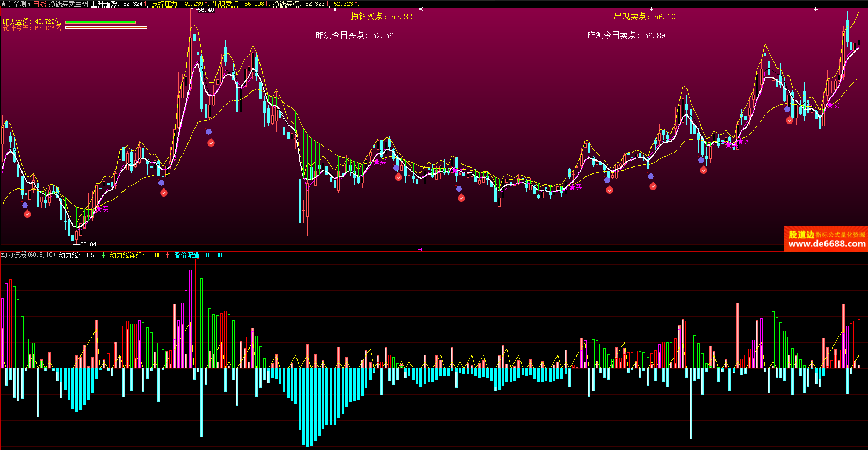Screen dimensions: 868x450
Task: Click the purple dot marker at far left
Action: 25,205
